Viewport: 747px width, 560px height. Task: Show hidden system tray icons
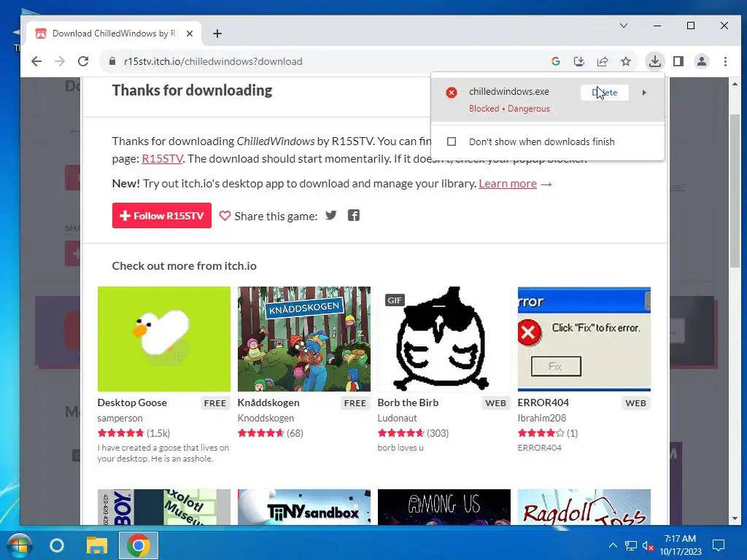click(x=613, y=545)
